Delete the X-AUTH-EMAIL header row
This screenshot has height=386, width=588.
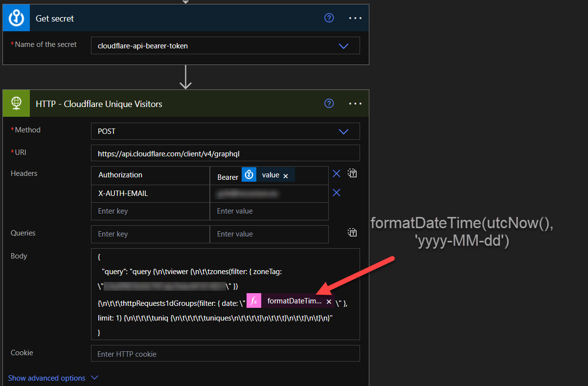click(336, 192)
